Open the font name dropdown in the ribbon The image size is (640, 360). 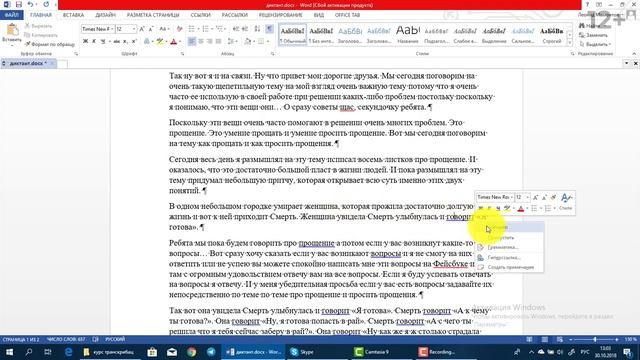pos(112,29)
